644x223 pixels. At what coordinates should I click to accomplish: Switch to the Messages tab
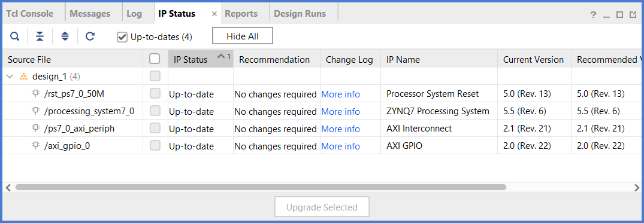90,14
